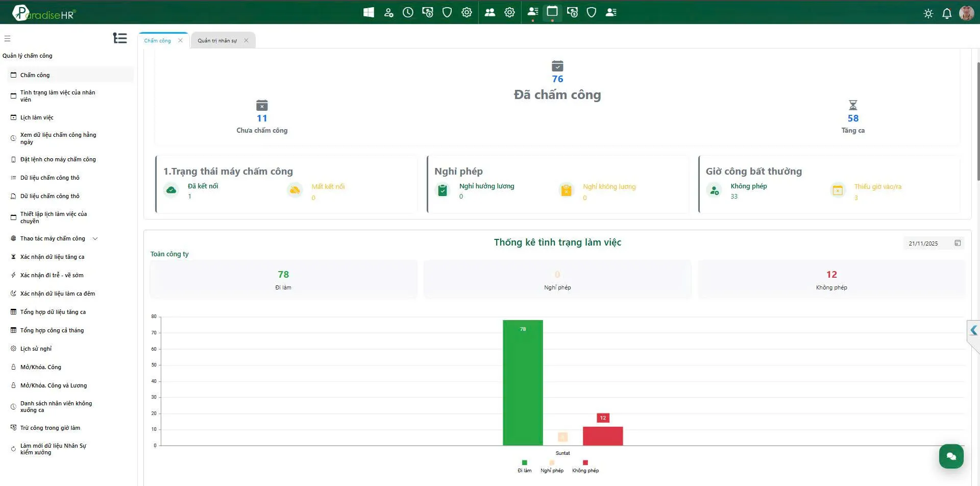The image size is (980, 486).
Task: Click the Không phép card showing 12
Action: [x=831, y=279]
